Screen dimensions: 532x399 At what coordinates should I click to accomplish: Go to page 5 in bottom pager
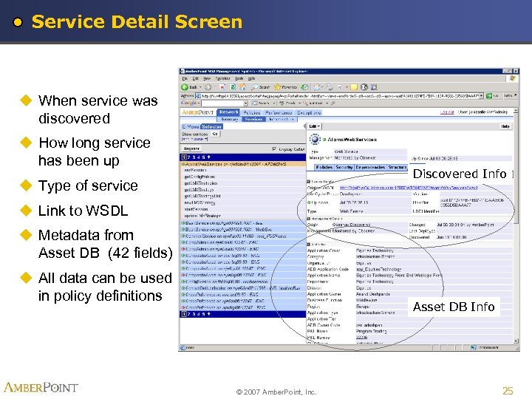point(204,314)
